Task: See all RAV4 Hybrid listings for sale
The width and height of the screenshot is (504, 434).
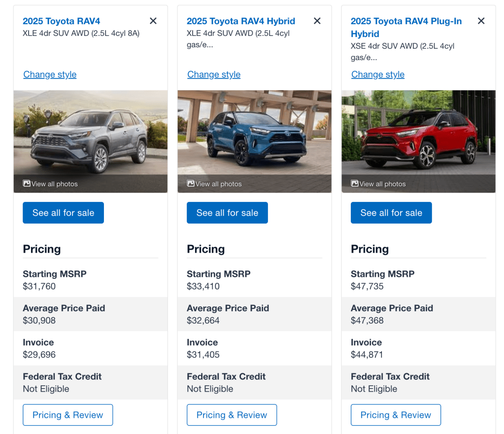Action: pyautogui.click(x=227, y=213)
